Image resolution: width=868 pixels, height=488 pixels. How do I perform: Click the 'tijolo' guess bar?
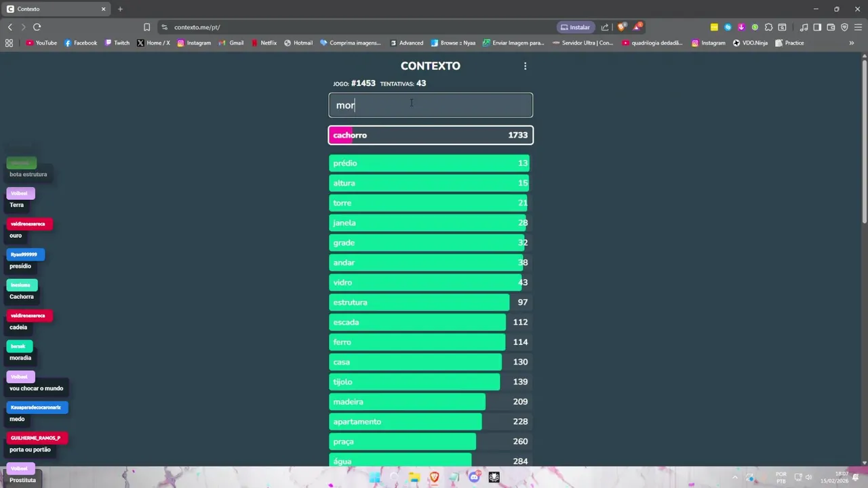[429, 382]
